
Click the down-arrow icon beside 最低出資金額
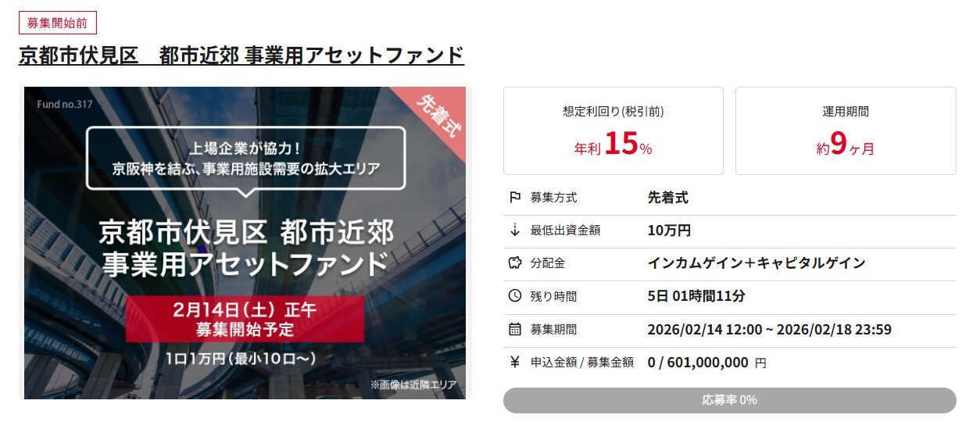[514, 231]
